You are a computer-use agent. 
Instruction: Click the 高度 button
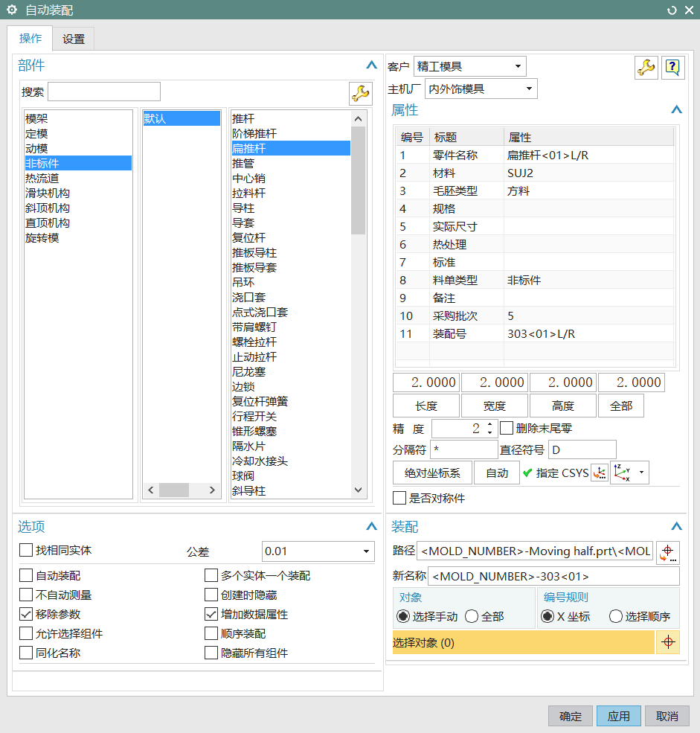point(563,406)
